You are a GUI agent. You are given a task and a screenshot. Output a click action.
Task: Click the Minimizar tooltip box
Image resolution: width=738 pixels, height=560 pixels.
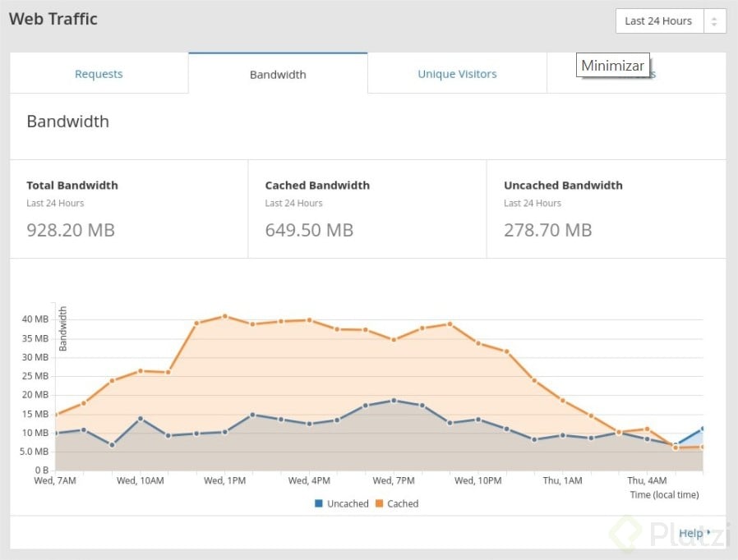613,66
